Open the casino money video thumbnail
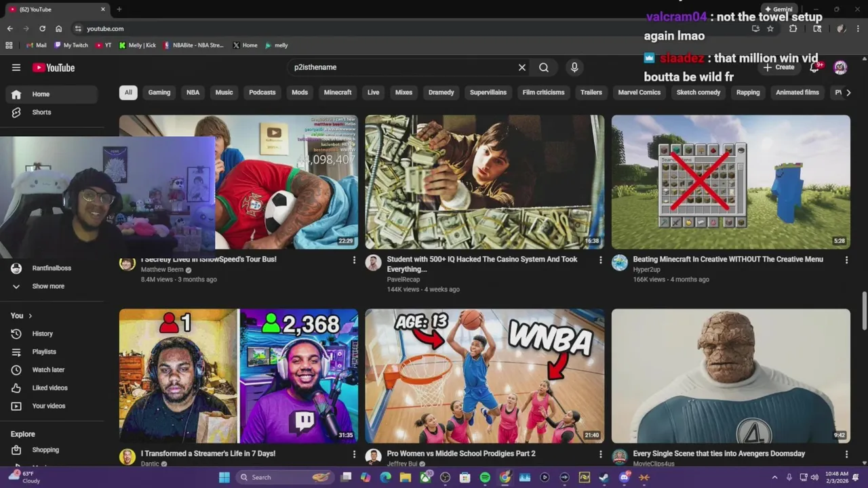This screenshot has height=488, width=868. pyautogui.click(x=485, y=182)
